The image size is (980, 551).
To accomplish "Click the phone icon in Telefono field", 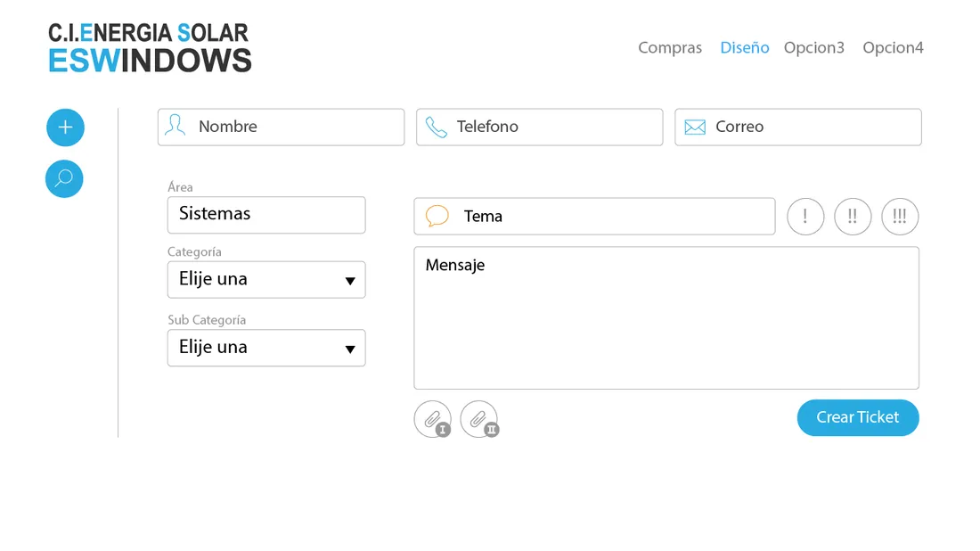I will pos(436,127).
